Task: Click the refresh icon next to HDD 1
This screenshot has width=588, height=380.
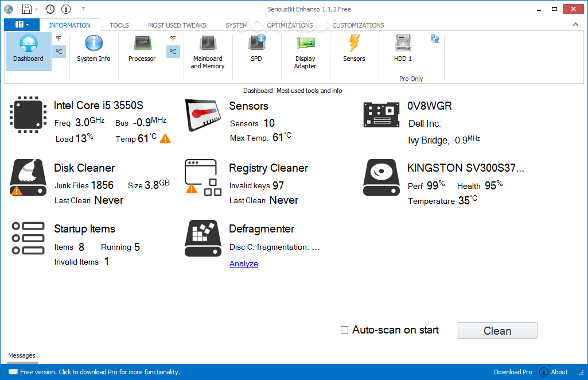Action: click(x=435, y=38)
